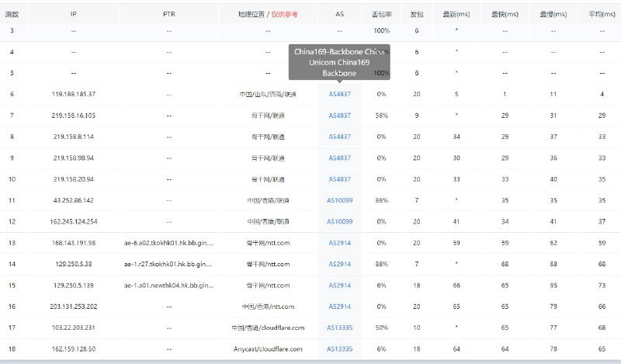Open AS2914 link in hop 16 row
Image resolution: width=621 pixels, height=364 pixels.
(339, 307)
